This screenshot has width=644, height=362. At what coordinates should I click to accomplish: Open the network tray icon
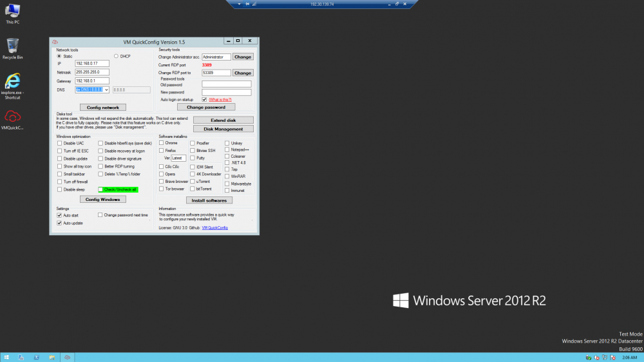click(605, 357)
